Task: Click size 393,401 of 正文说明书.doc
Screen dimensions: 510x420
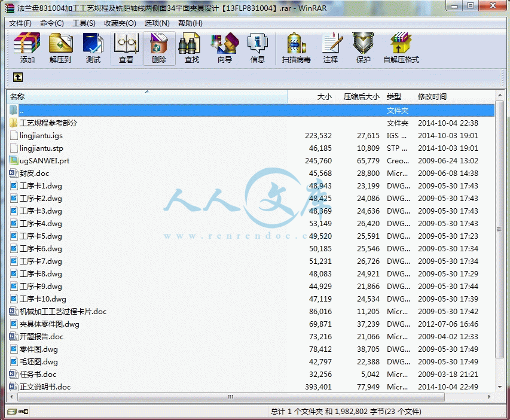Action: [x=319, y=386]
